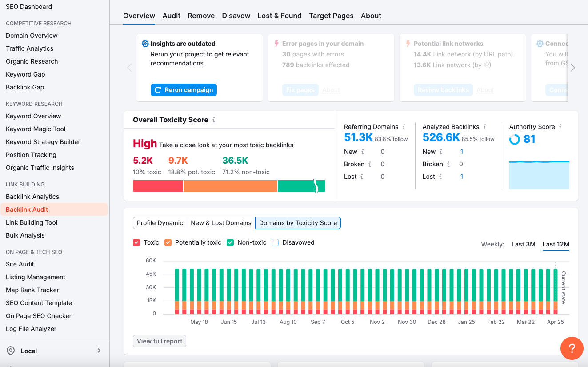Screen dimensions: 588x367
Task: Click the right carousel arrow above the cards
Action: (x=573, y=68)
